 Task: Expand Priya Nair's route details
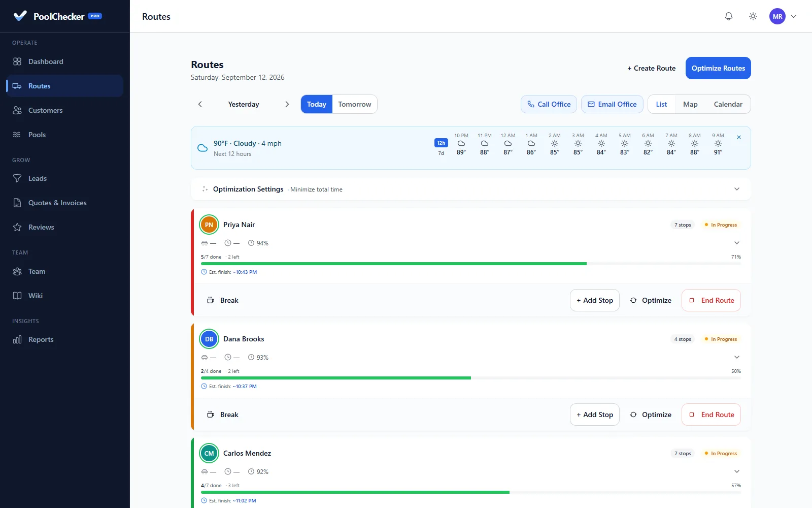tap(737, 243)
